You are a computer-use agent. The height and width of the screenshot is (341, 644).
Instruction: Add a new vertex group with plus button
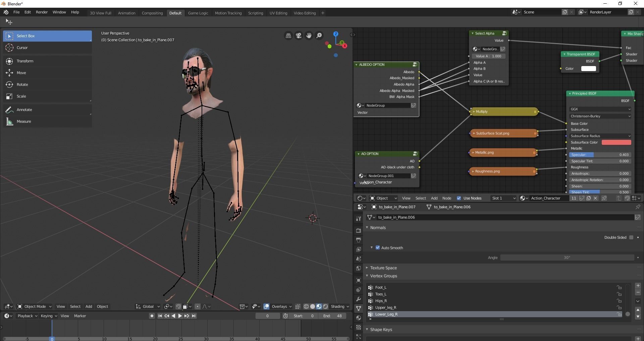(638, 286)
